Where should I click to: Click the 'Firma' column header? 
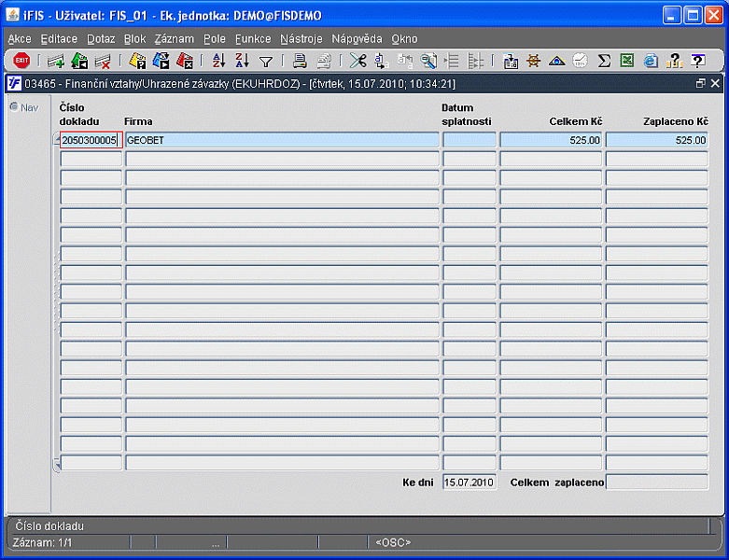[138, 121]
